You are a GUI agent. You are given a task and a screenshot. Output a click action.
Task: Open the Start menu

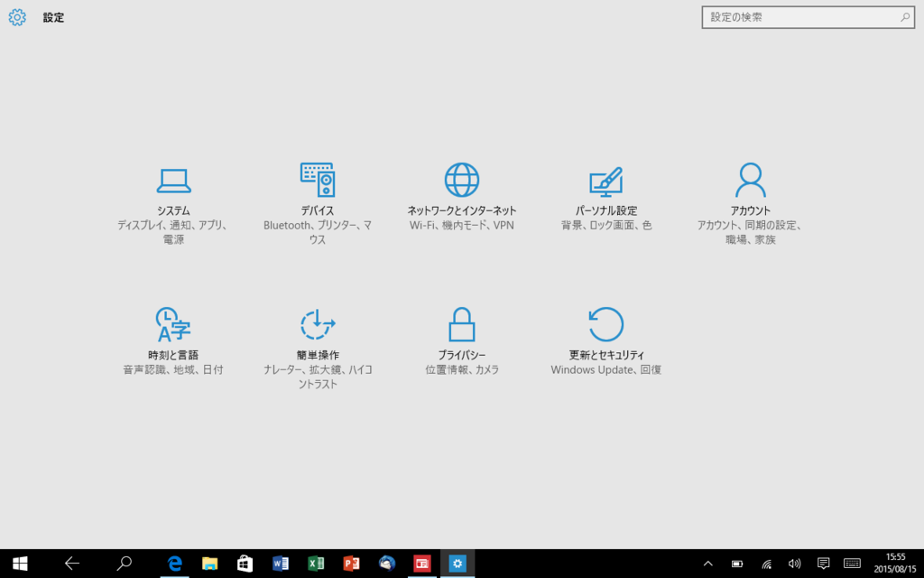pos(18,564)
